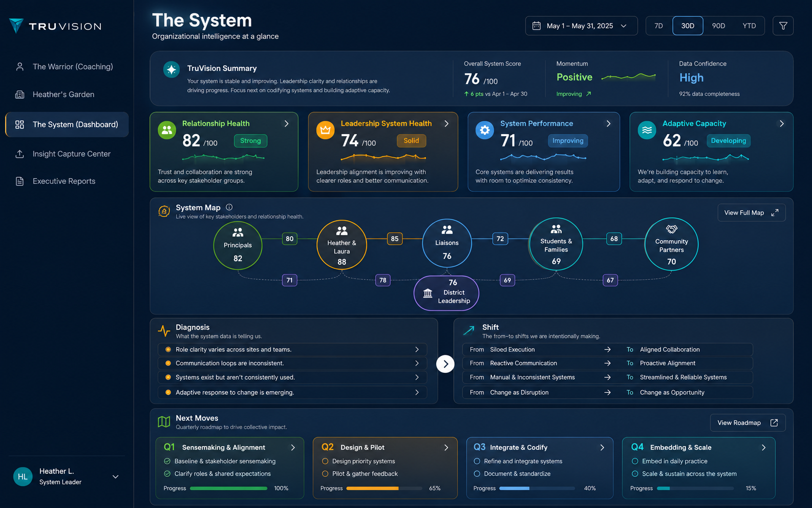Viewport: 812px width, 508px height.
Task: Click the Q2 65% progress bar
Action: [384, 489]
